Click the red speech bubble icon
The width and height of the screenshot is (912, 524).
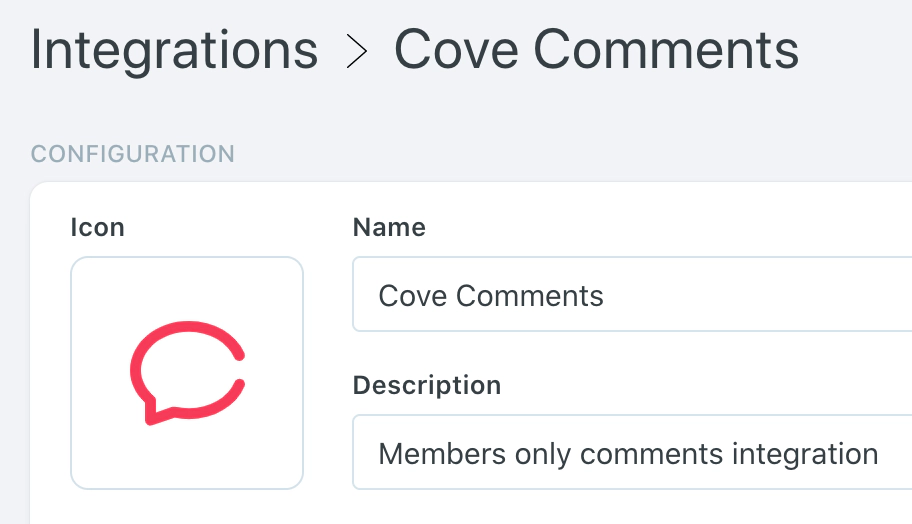187,372
